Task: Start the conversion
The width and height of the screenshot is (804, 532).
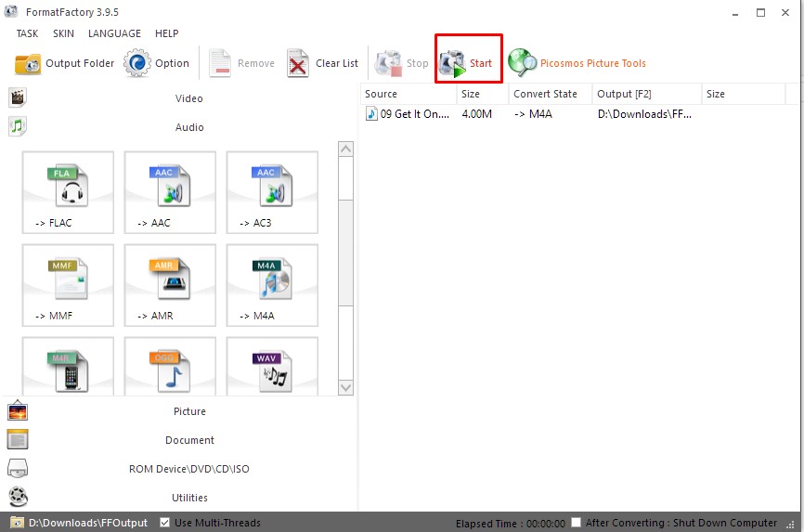Action: (466, 64)
